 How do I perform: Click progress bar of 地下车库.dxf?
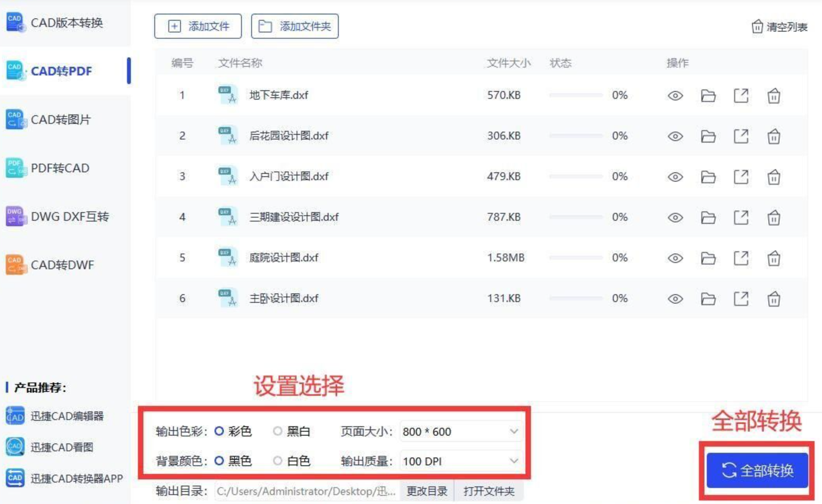[575, 95]
